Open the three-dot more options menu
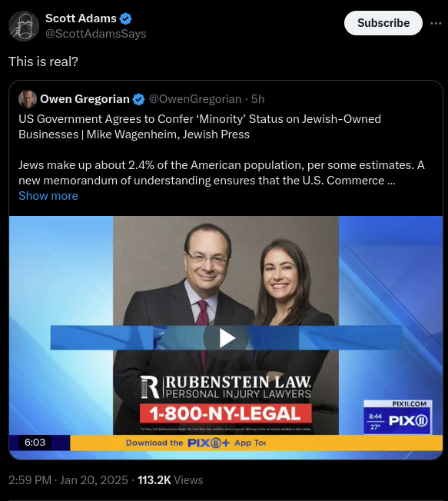The height and width of the screenshot is (501, 448). point(436,23)
